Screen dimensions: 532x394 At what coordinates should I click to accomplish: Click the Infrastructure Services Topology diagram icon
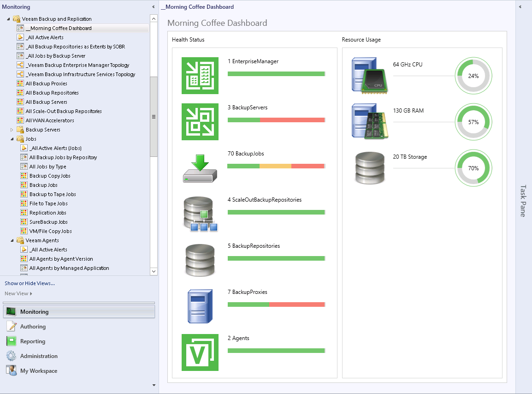click(x=20, y=74)
